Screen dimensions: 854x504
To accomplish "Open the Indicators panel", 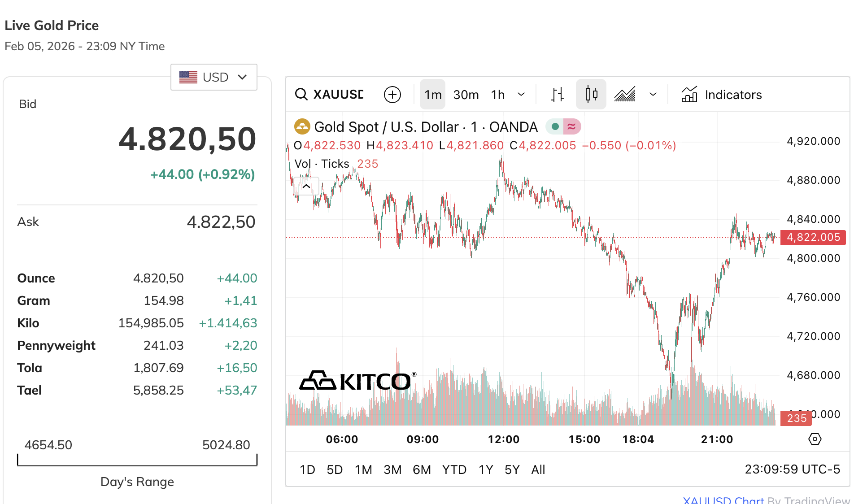I will [722, 95].
